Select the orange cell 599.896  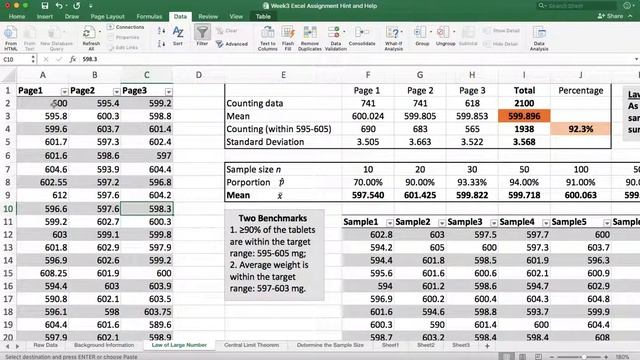[524, 116]
